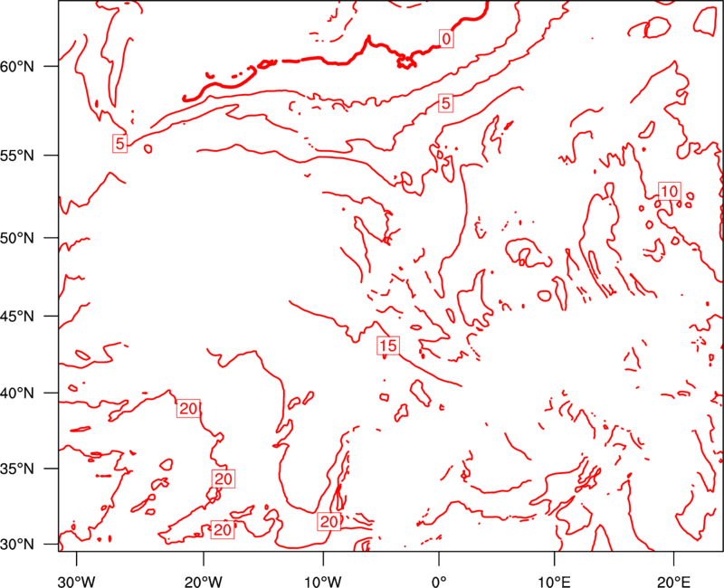
Task: Click the 10°W longitude axis label
Action: [x=323, y=582]
